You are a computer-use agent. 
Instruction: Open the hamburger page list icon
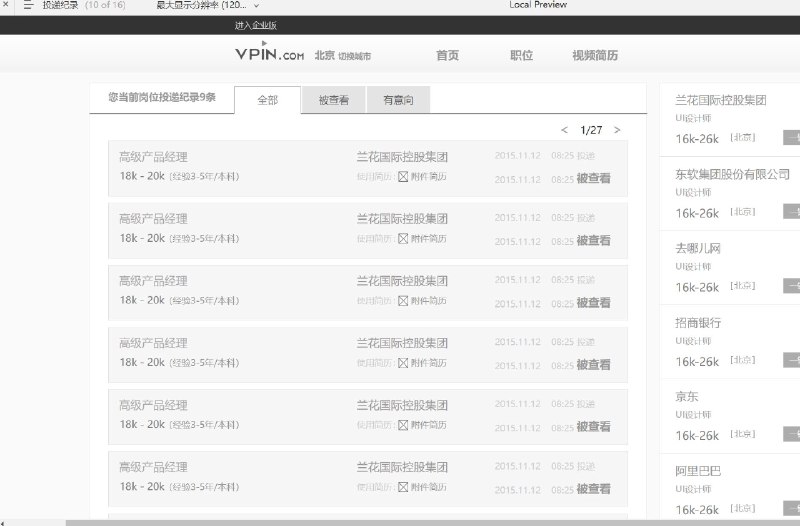point(28,5)
